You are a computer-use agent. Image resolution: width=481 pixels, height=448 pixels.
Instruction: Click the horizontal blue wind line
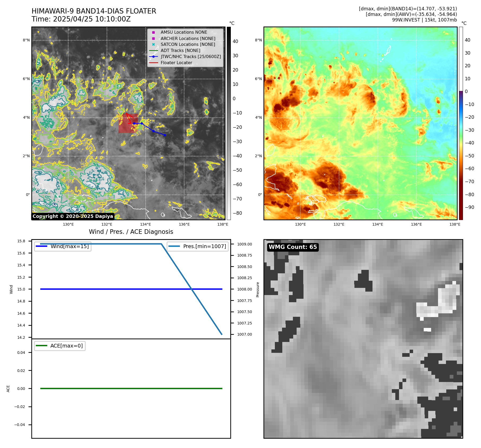(131, 289)
